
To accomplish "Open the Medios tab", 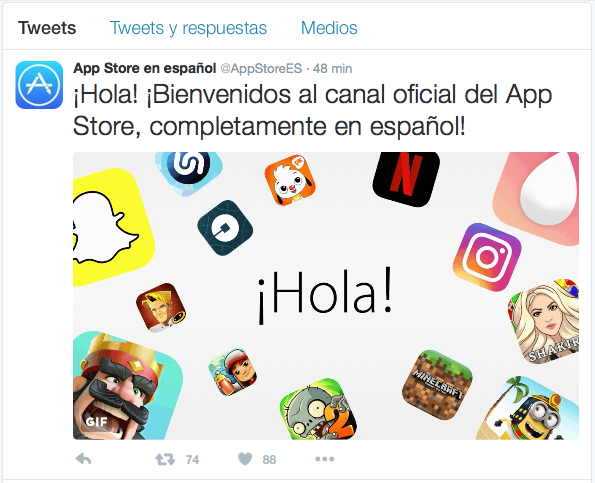I will (x=329, y=28).
